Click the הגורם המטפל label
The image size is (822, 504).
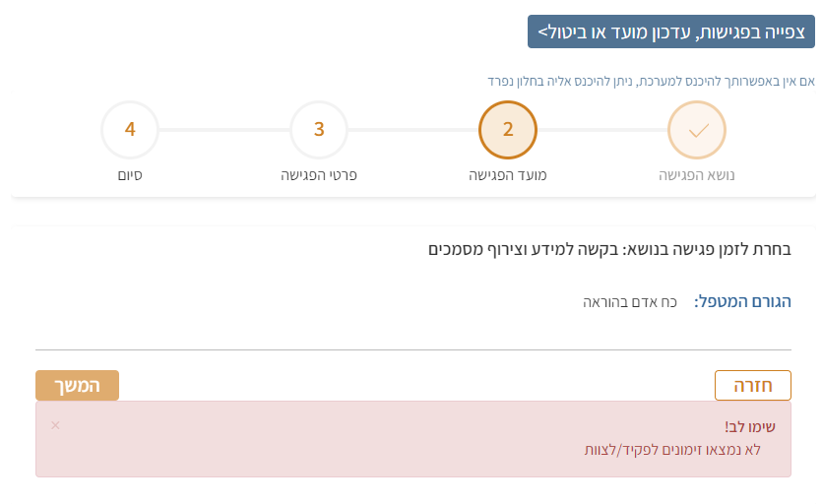[742, 300]
